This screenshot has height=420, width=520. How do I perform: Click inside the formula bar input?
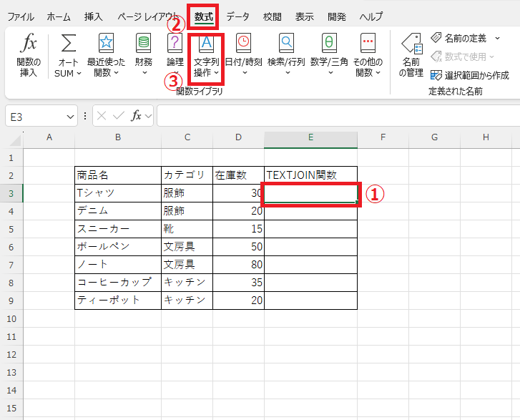[x=336, y=116]
